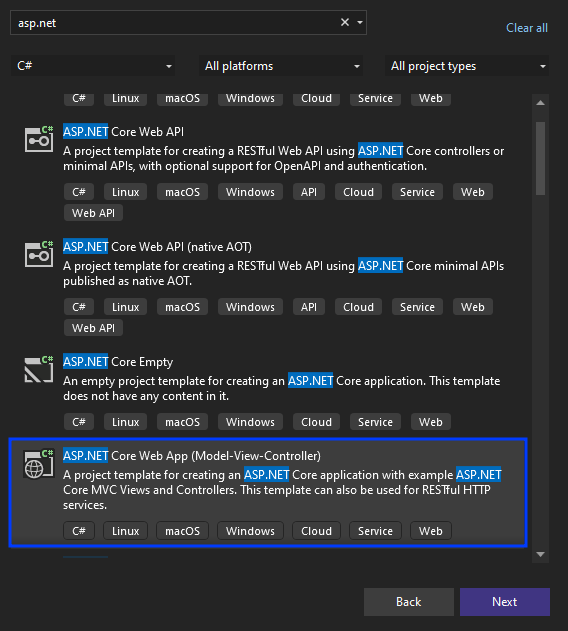
Task: Click the template list scrollbar thumb
Action: (x=540, y=158)
